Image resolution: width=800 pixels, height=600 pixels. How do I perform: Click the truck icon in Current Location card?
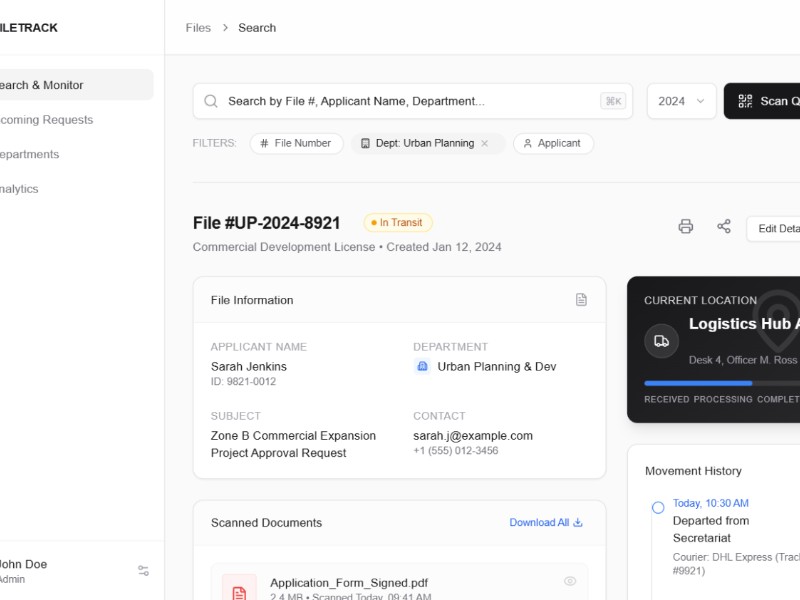[x=661, y=341]
